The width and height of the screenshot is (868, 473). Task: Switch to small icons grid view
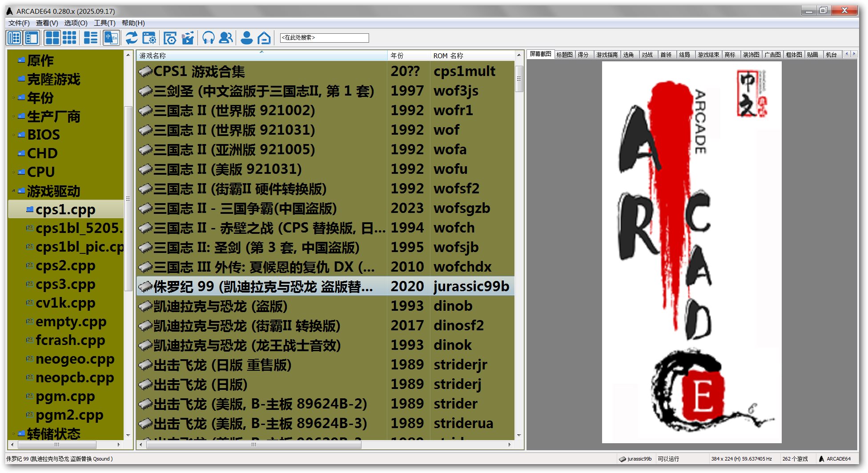(69, 38)
